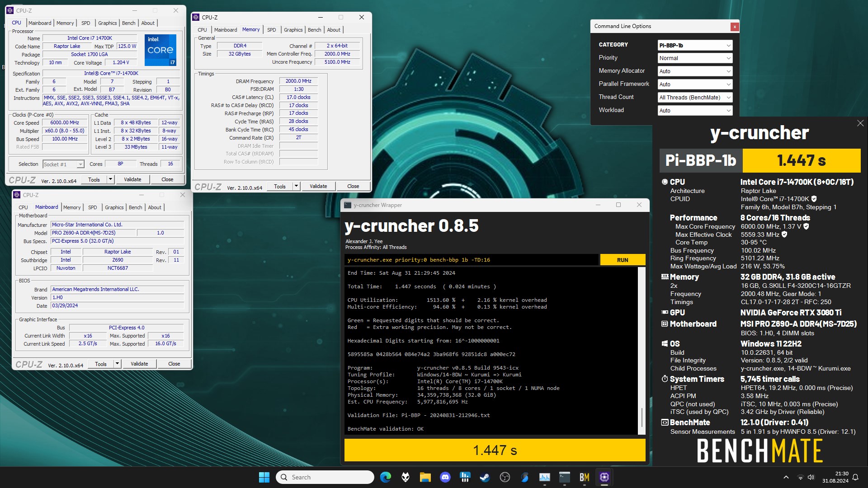Open the fox-mask app in the taskbar
This screenshot has width=868, height=488.
(x=406, y=477)
